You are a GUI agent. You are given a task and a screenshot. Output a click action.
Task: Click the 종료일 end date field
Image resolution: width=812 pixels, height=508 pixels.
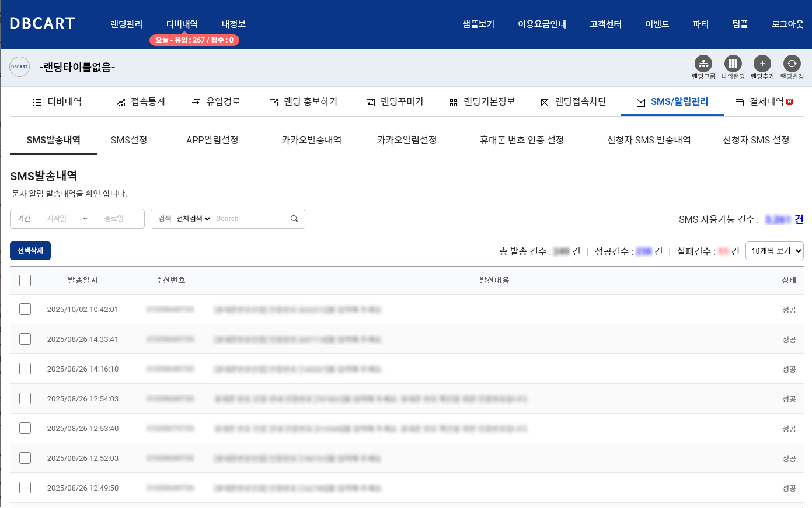click(x=114, y=219)
